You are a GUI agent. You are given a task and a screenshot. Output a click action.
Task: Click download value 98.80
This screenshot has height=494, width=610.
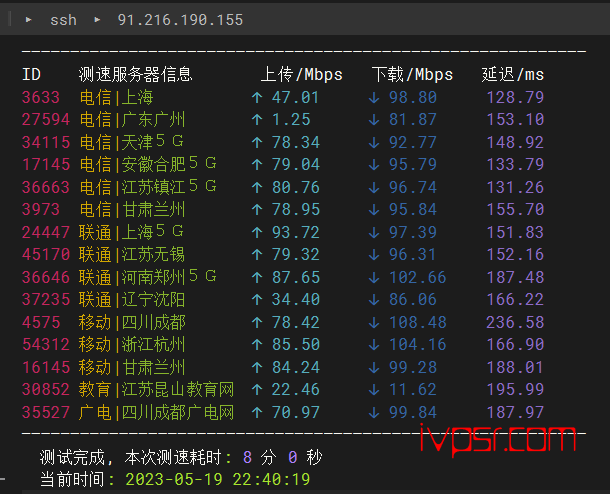(x=413, y=97)
